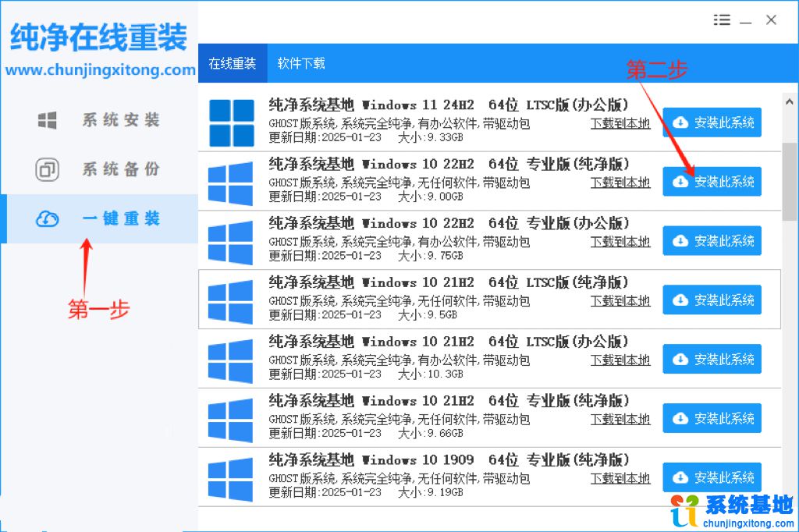The image size is (799, 532).
Task: Click 下载到本地 for Windows 10 22H2 专业版(纯净版)
Action: [x=620, y=183]
